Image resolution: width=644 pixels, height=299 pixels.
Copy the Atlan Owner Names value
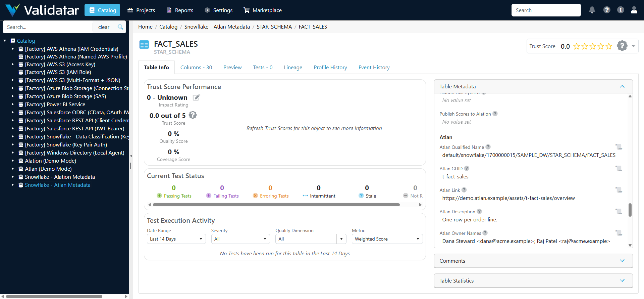(619, 233)
